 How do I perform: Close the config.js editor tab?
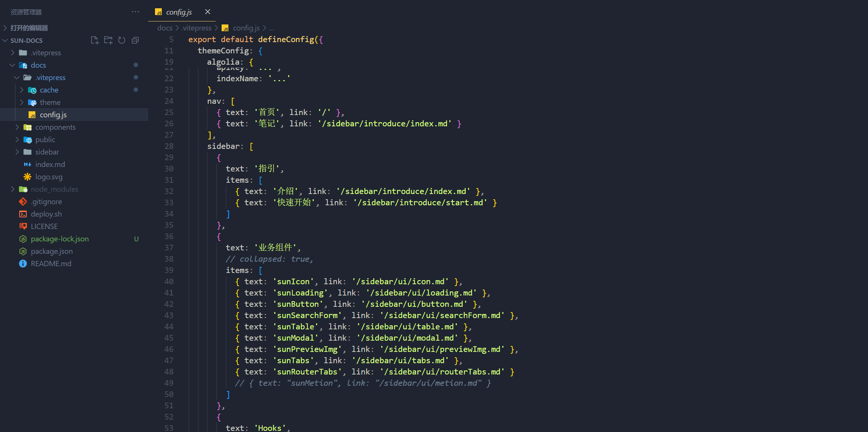coord(208,12)
